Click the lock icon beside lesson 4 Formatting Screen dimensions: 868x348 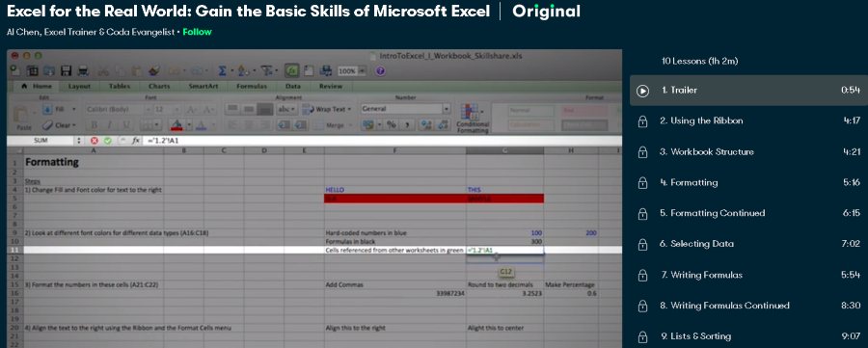coord(642,182)
